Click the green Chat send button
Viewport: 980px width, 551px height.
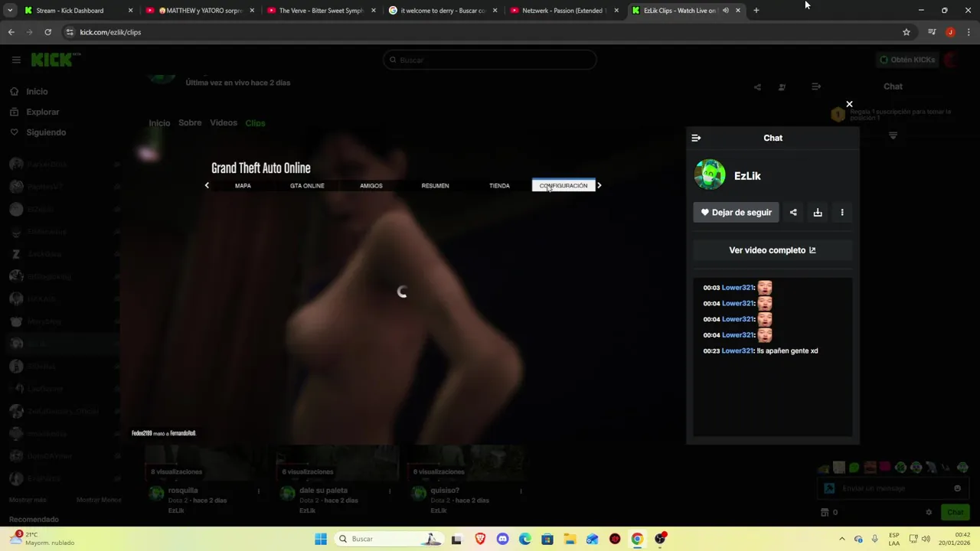pyautogui.click(x=955, y=512)
